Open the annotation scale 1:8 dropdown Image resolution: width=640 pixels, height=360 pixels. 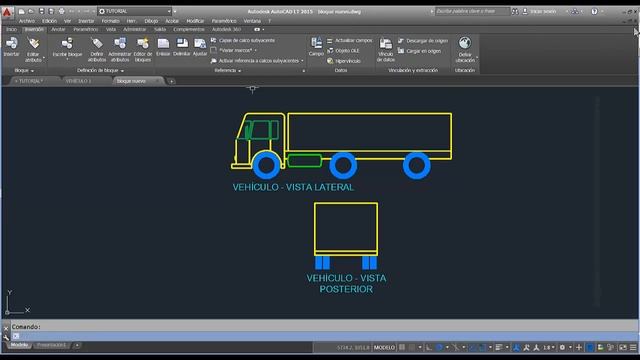point(549,348)
